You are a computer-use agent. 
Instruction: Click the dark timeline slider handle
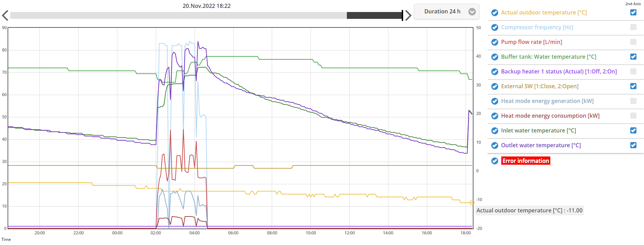[x=375, y=15]
